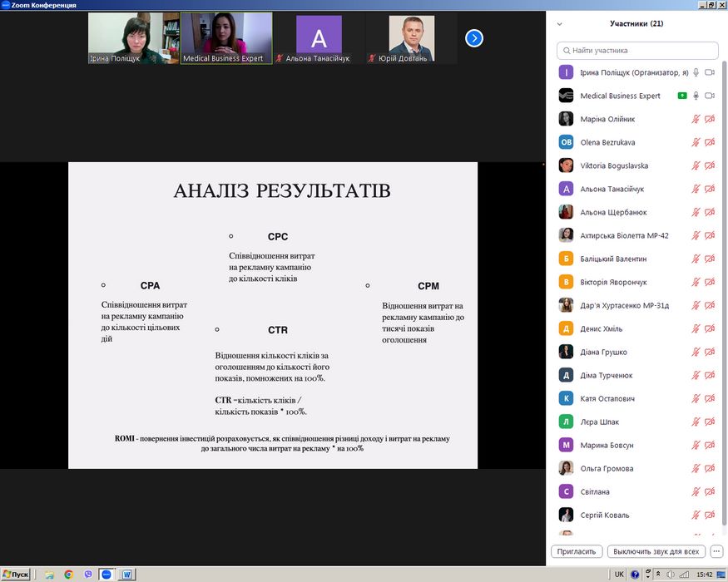Toggle microphone for Viktoria Boguslavska
The image size is (728, 582).
point(696,165)
